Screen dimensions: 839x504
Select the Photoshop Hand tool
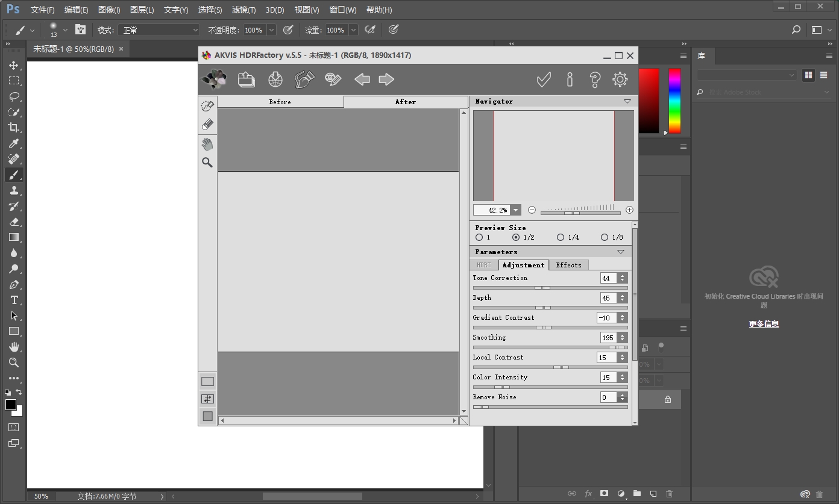coord(14,347)
